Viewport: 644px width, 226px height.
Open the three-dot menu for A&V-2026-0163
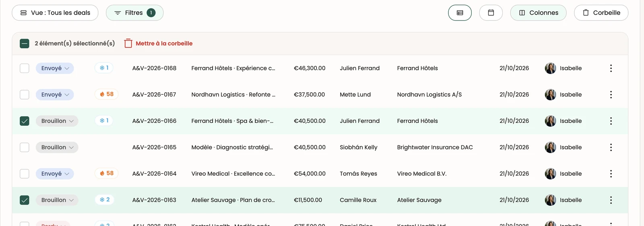tap(611, 200)
